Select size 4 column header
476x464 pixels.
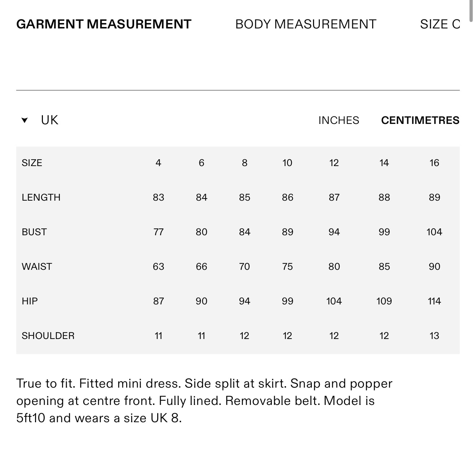[158, 163]
